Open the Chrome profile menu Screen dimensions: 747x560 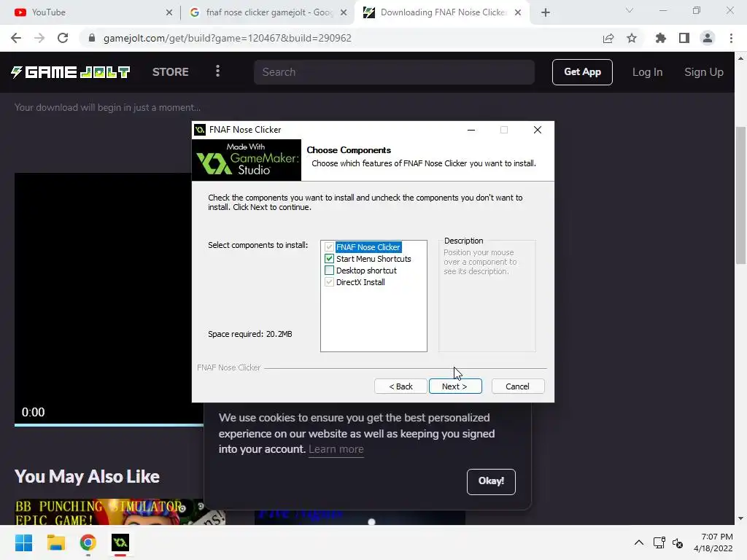(x=708, y=38)
